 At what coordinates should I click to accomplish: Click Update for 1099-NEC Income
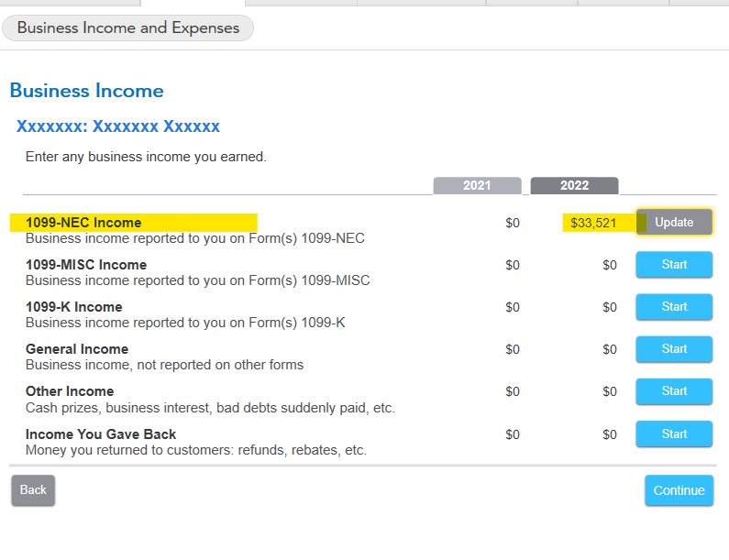674,222
